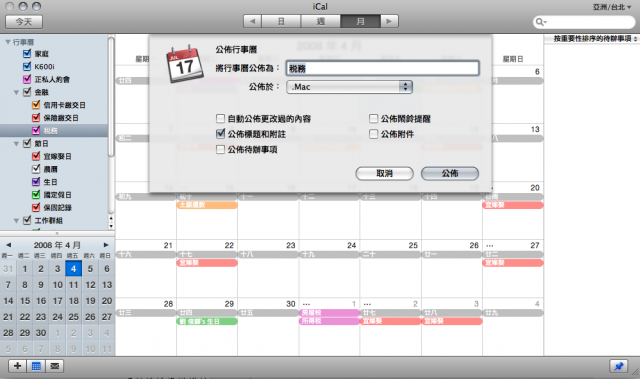Select the orange event on April 15
Viewport: 640px width, 379px height.
point(207,205)
